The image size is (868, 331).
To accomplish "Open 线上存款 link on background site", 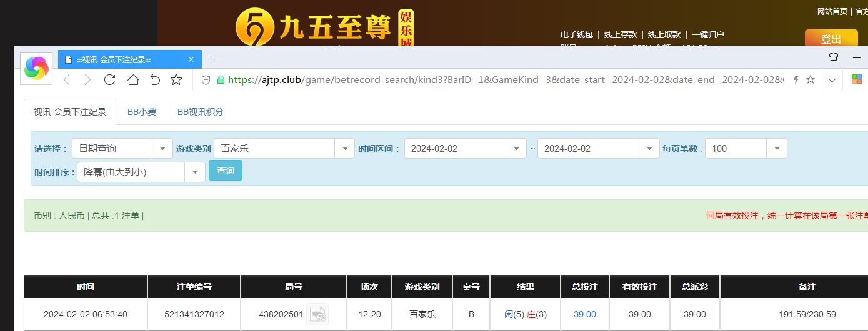I will (621, 34).
